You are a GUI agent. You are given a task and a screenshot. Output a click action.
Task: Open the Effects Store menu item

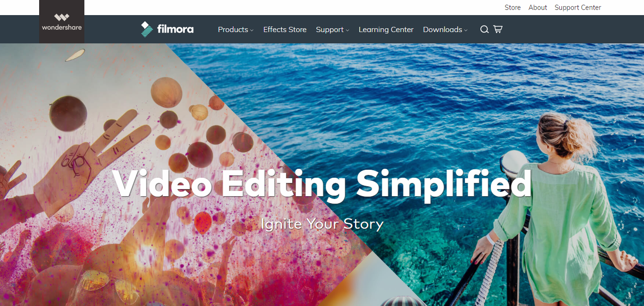pos(285,29)
